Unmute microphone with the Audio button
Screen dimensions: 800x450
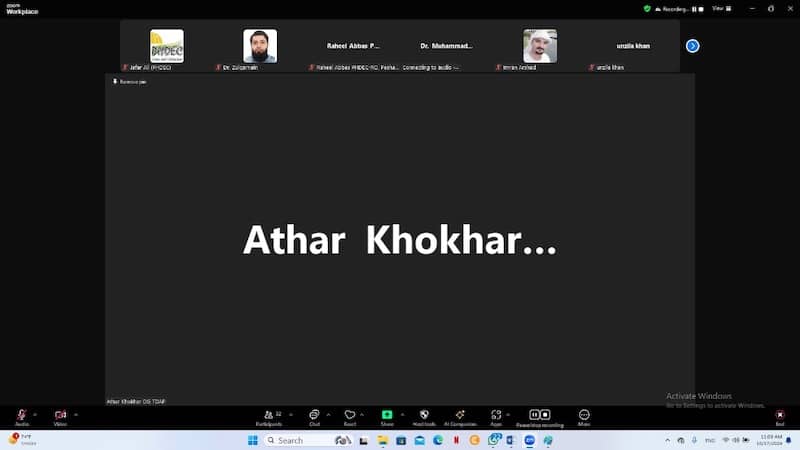(x=21, y=415)
